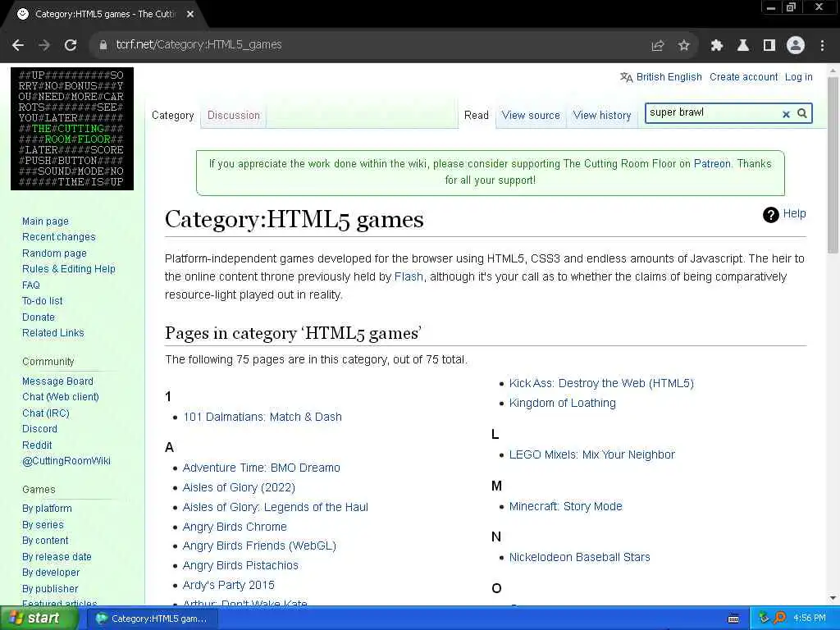Click the Reddit sidebar link
This screenshot has height=630, width=840.
[x=37, y=445]
